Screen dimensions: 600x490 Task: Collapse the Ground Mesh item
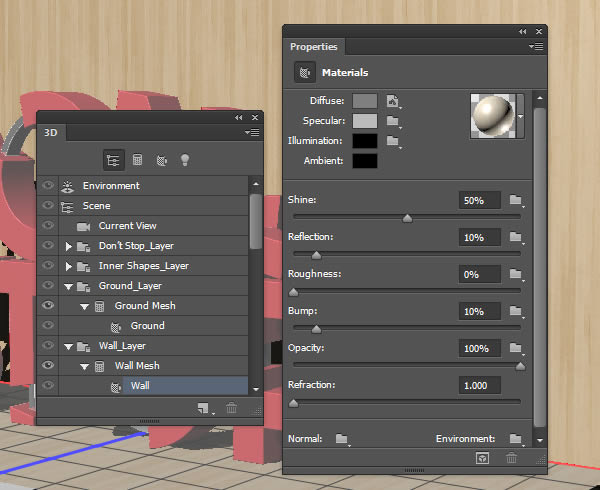point(85,306)
